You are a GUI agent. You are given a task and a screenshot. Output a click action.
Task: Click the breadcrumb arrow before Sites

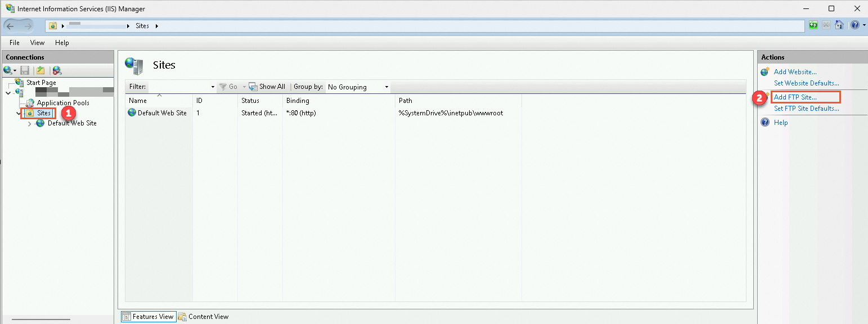[129, 26]
